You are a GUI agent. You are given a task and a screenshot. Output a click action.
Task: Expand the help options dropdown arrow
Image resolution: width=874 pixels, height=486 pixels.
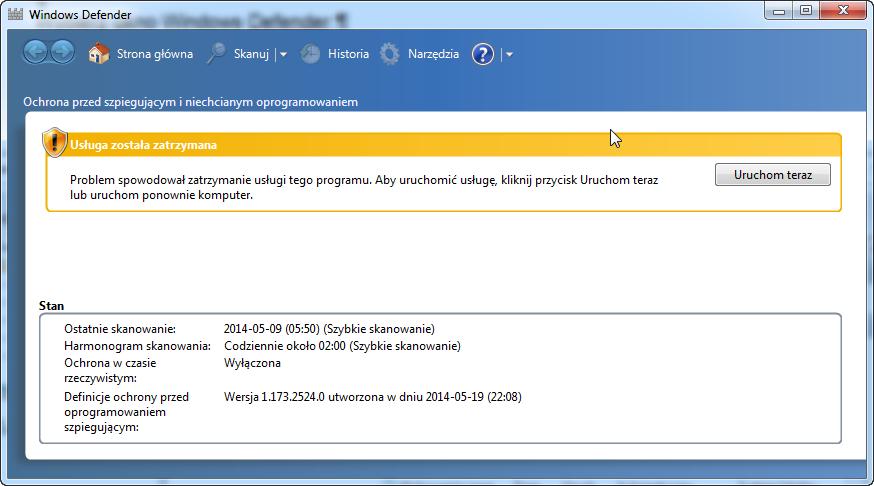pos(509,55)
